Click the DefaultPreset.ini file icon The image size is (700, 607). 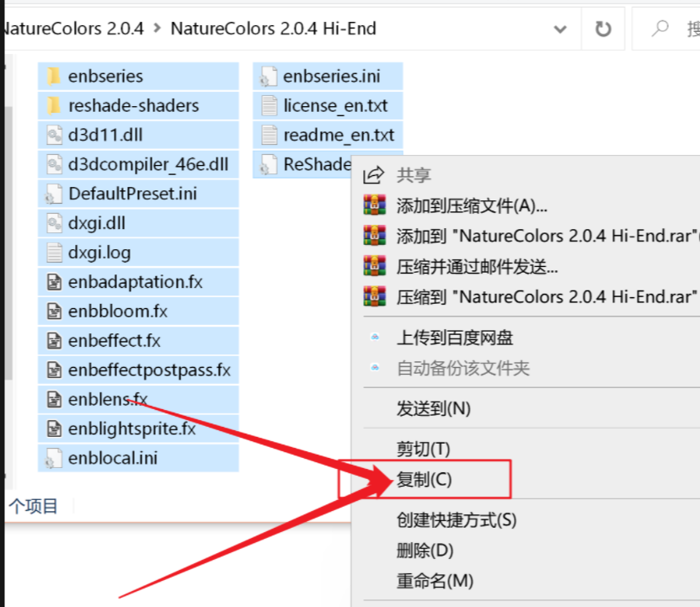tap(54, 194)
